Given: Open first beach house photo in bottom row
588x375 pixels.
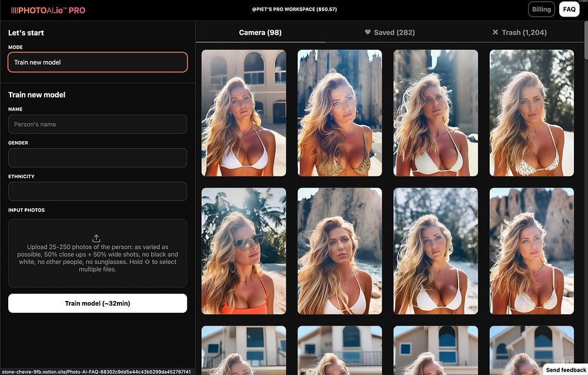Looking at the screenshot, I should coord(244,350).
